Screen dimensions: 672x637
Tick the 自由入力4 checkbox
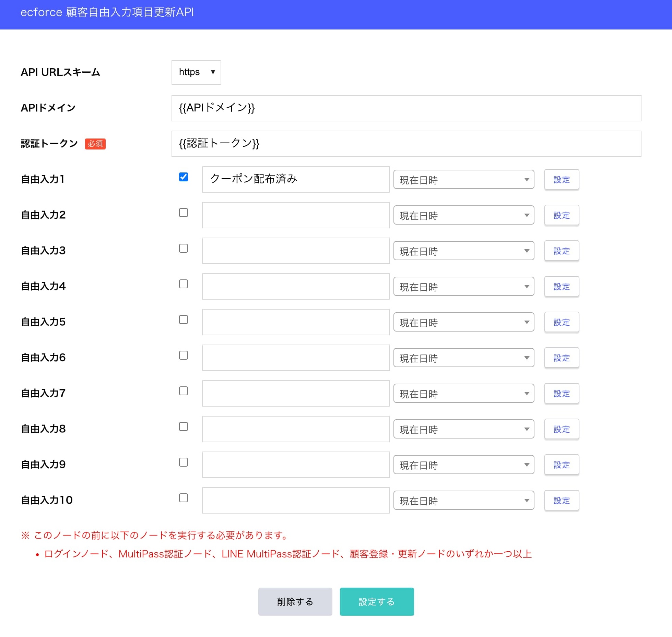click(x=184, y=284)
